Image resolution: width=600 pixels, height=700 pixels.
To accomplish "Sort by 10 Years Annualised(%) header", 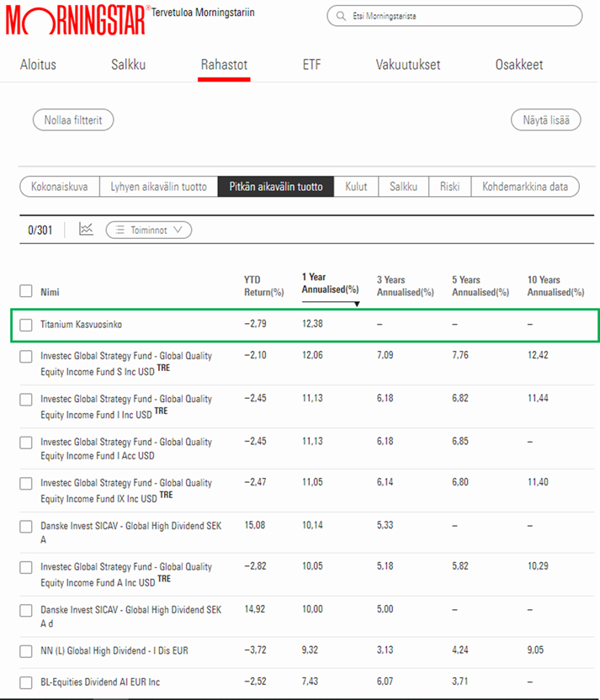I will click(x=555, y=286).
